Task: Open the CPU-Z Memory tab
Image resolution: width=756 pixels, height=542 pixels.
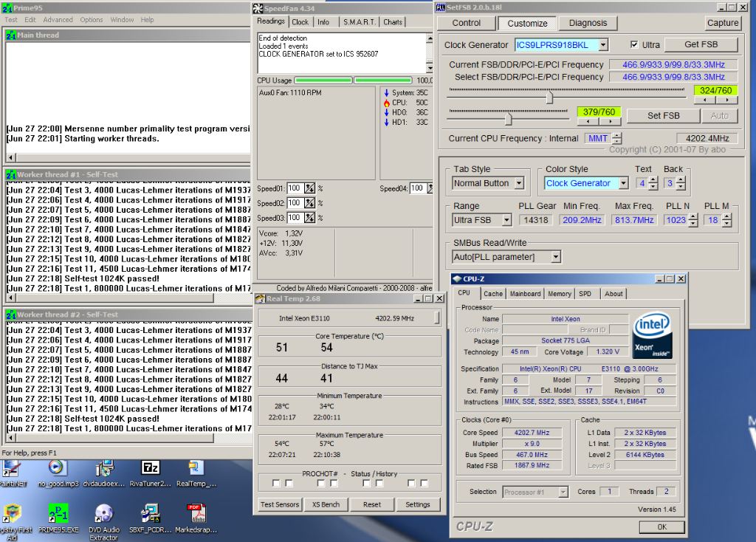Action: click(560, 294)
